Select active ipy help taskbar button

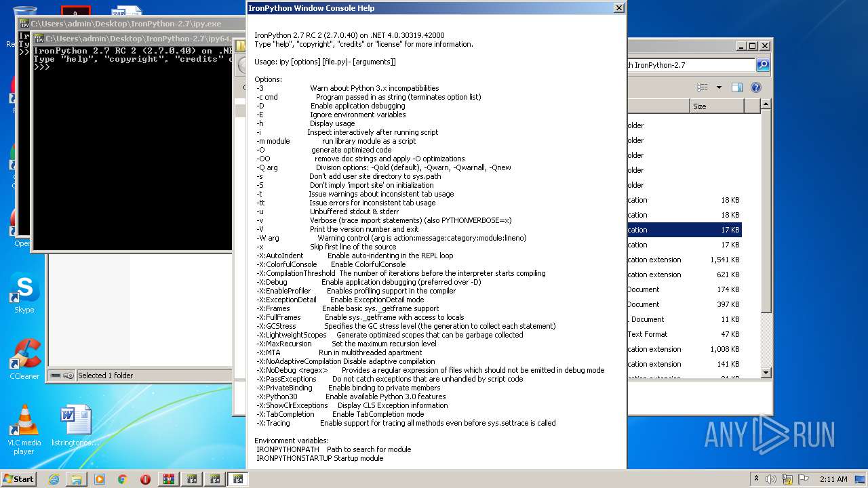pos(238,479)
